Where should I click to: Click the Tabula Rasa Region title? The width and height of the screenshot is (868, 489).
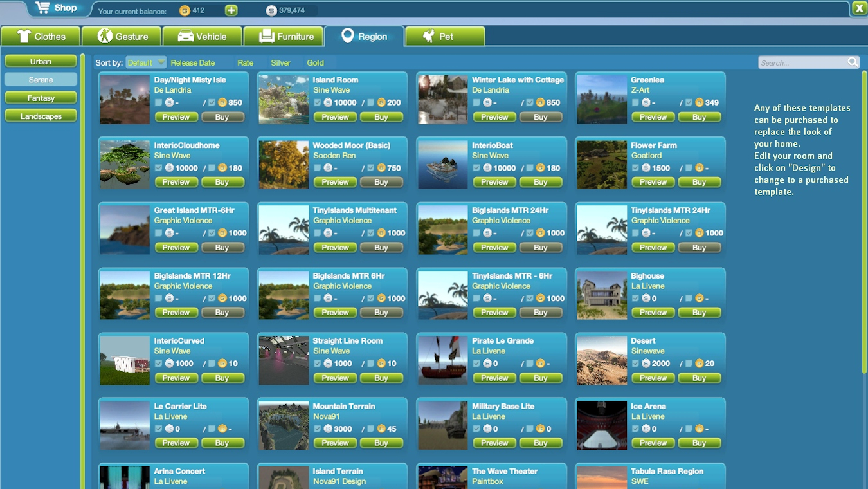[667, 472]
